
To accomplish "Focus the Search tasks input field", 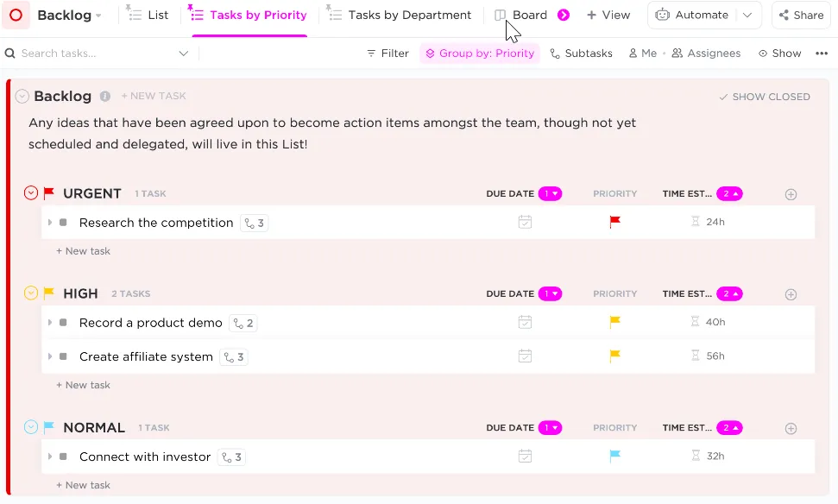I will [x=96, y=53].
